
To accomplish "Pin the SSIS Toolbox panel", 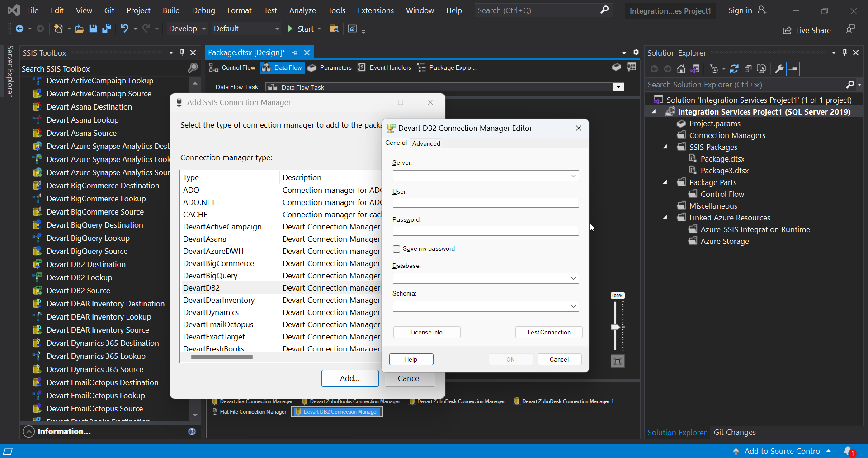I will click(182, 52).
